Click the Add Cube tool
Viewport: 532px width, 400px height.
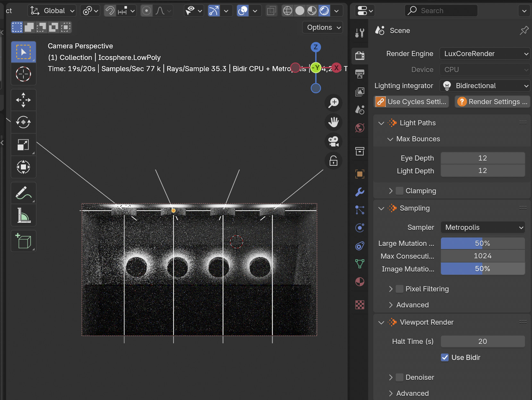point(23,241)
